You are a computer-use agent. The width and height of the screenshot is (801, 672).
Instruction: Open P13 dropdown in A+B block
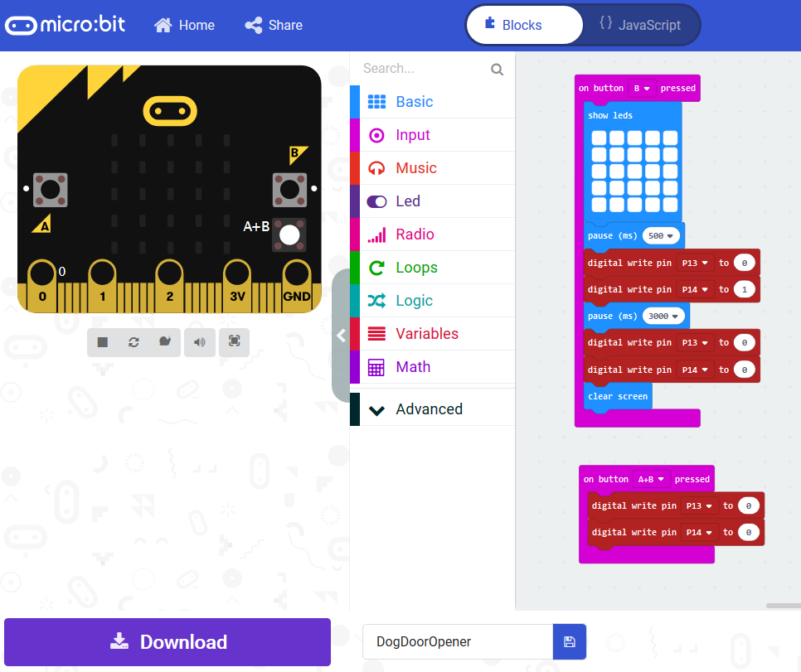tap(699, 506)
